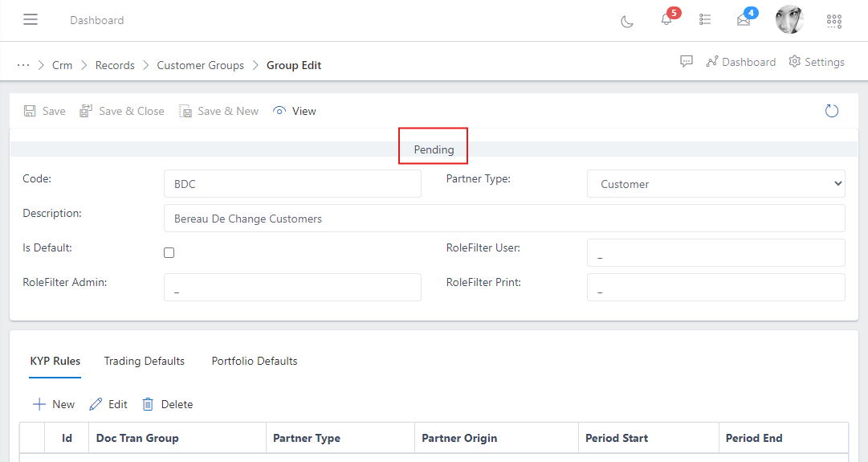Screen dimensions: 868x462
Task: Expand breadcrumb ellipsis
Action: click(x=23, y=65)
